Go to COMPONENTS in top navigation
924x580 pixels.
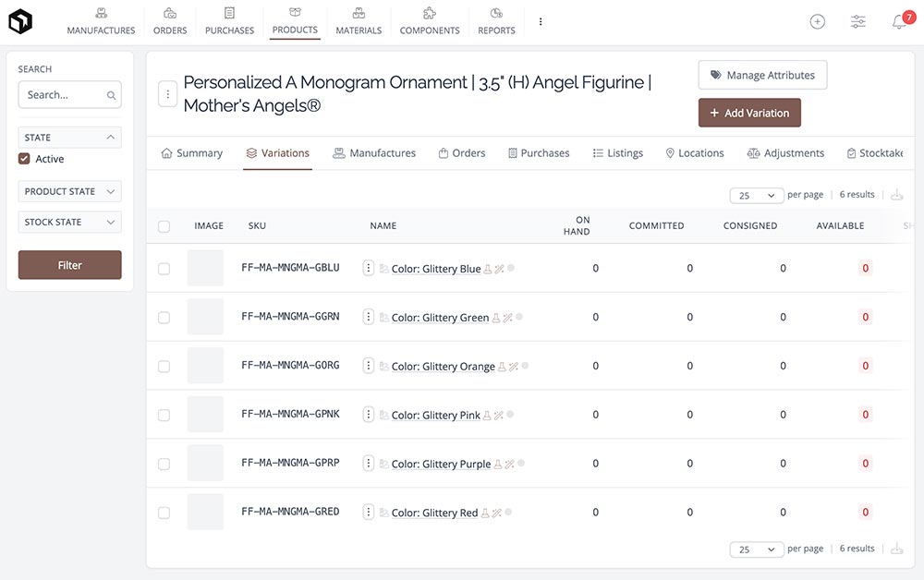pyautogui.click(x=430, y=22)
